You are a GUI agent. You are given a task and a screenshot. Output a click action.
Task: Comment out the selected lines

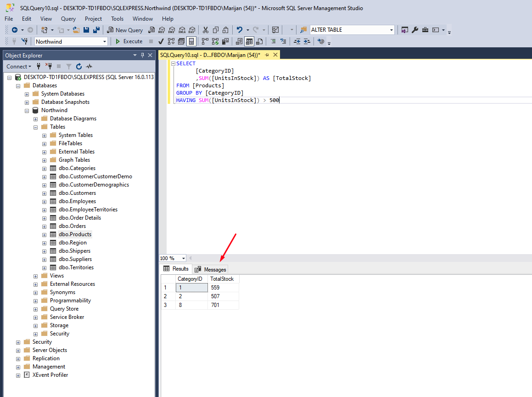(273, 41)
